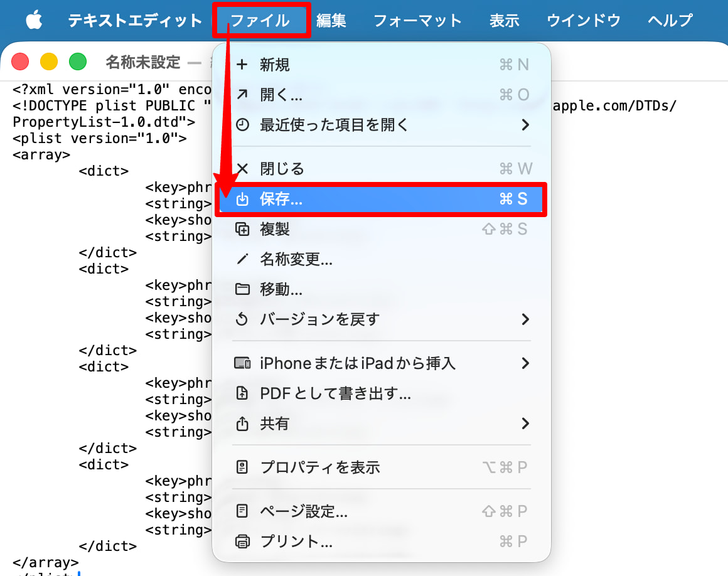Select the 共有 menu entry

coord(381,424)
